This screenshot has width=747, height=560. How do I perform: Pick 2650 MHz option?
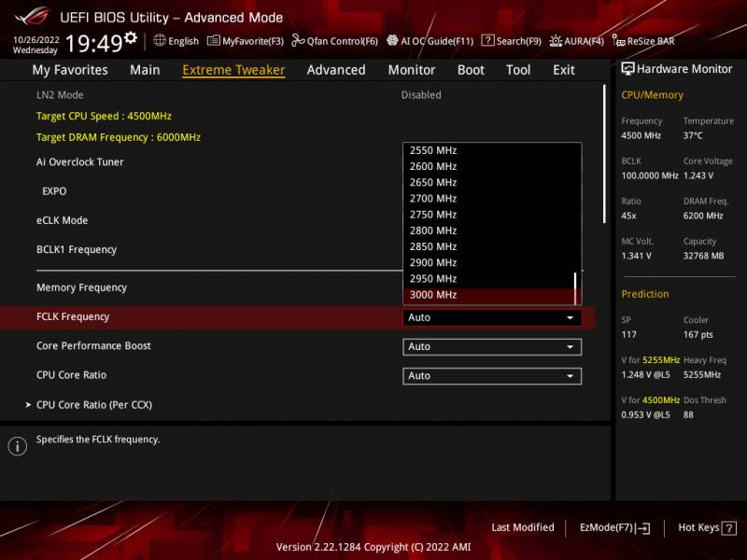coord(488,182)
